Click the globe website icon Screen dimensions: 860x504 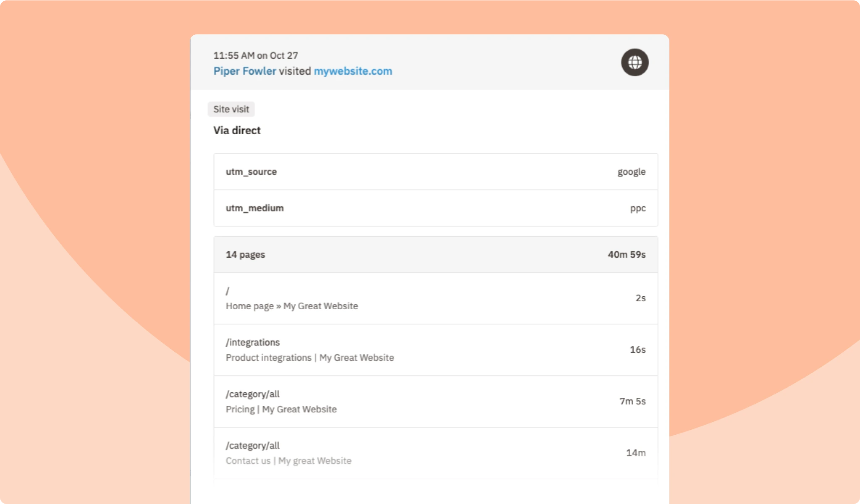coord(634,62)
